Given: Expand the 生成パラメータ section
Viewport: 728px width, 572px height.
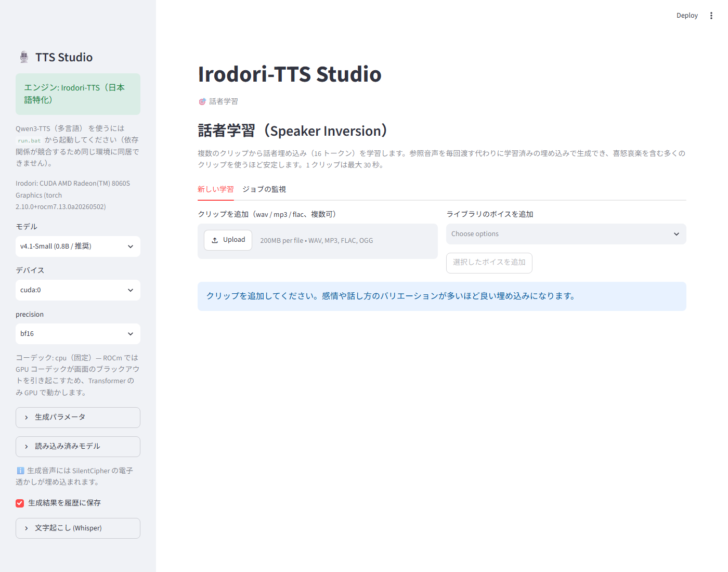Looking at the screenshot, I should point(78,418).
